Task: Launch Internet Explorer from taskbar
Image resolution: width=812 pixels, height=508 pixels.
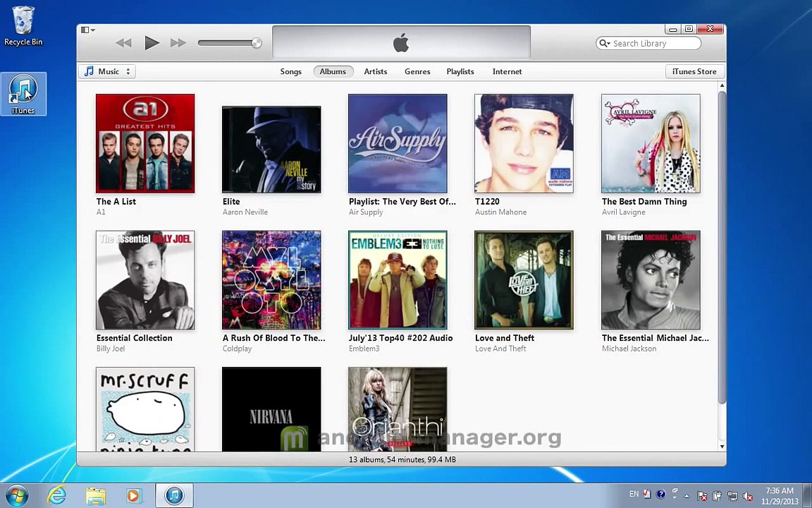Action: point(56,495)
